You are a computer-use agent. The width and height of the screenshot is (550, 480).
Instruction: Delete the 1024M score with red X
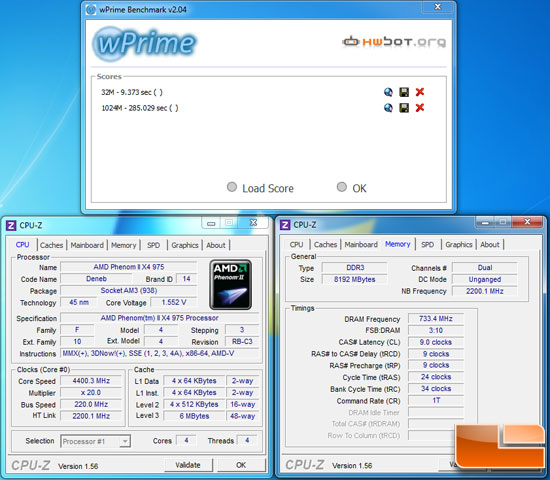(x=420, y=107)
